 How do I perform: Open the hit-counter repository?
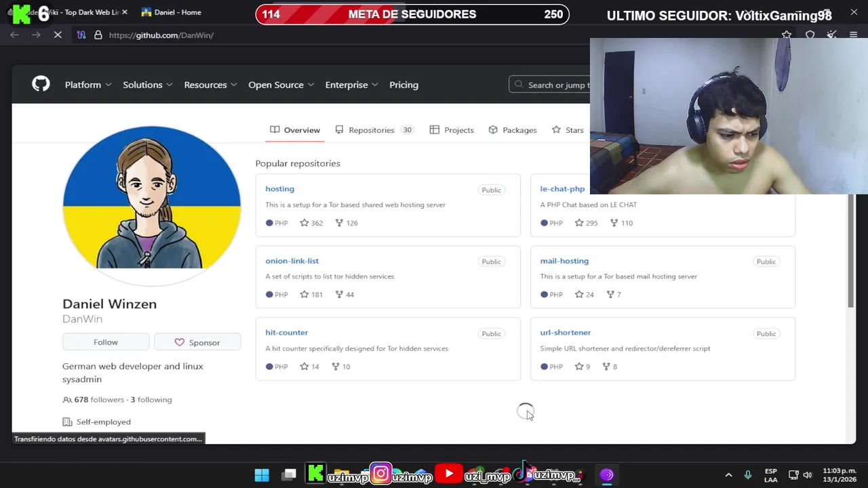pos(286,333)
